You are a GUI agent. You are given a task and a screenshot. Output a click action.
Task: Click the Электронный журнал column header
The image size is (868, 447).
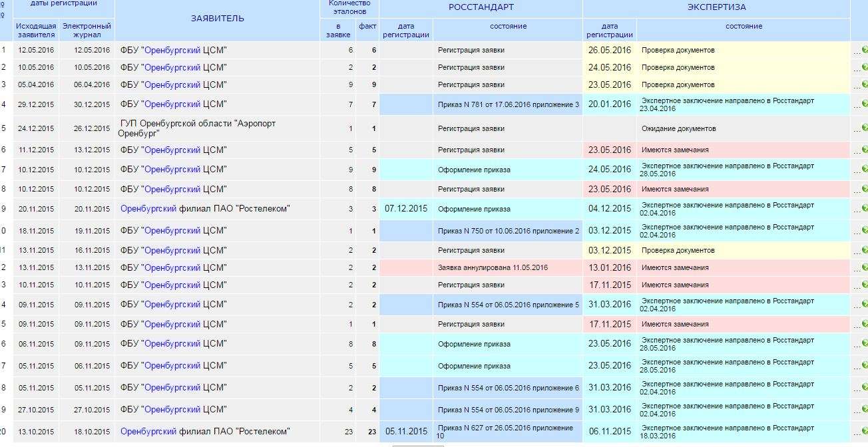pos(87,30)
